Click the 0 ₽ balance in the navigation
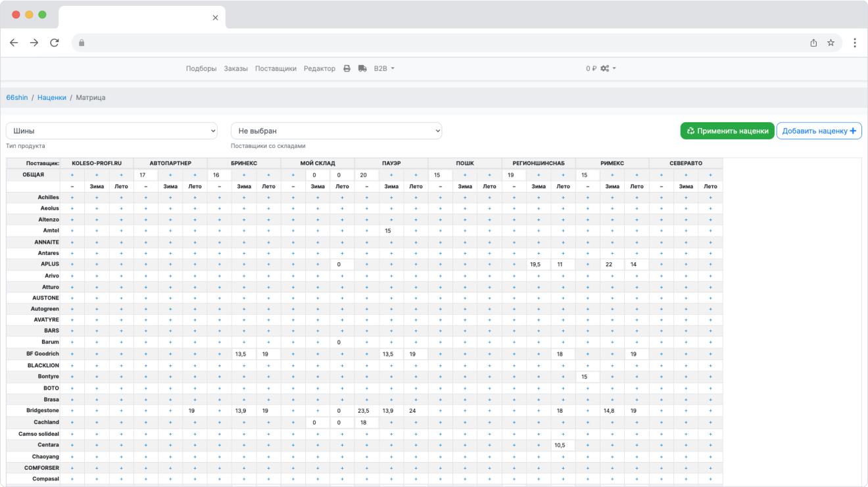Viewport: 868px width, 487px height. [x=591, y=68]
